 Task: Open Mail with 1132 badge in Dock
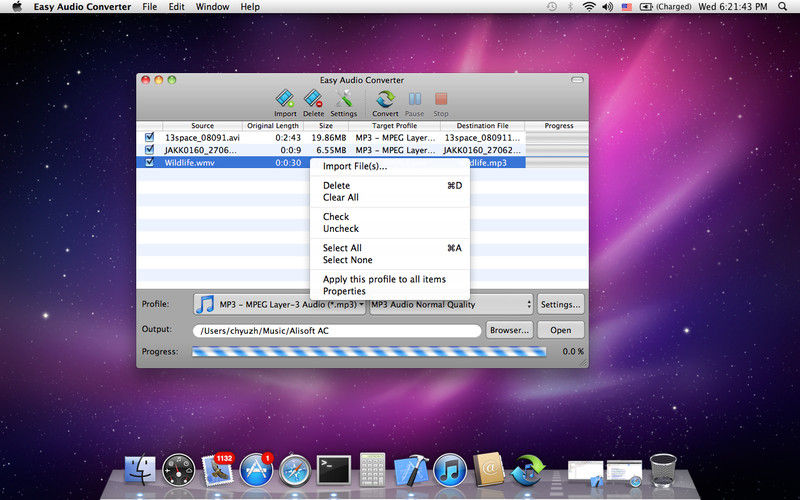coord(217,469)
